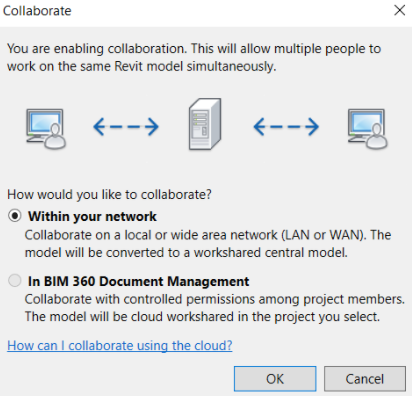Click the controlled permissions among project members line
412x396 pixels.
coord(215,299)
